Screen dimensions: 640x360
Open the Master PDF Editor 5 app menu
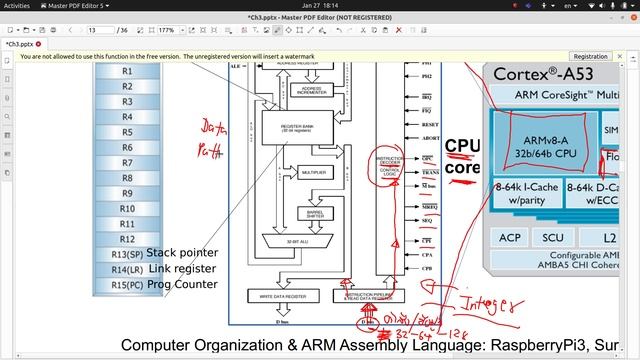click(x=75, y=6)
